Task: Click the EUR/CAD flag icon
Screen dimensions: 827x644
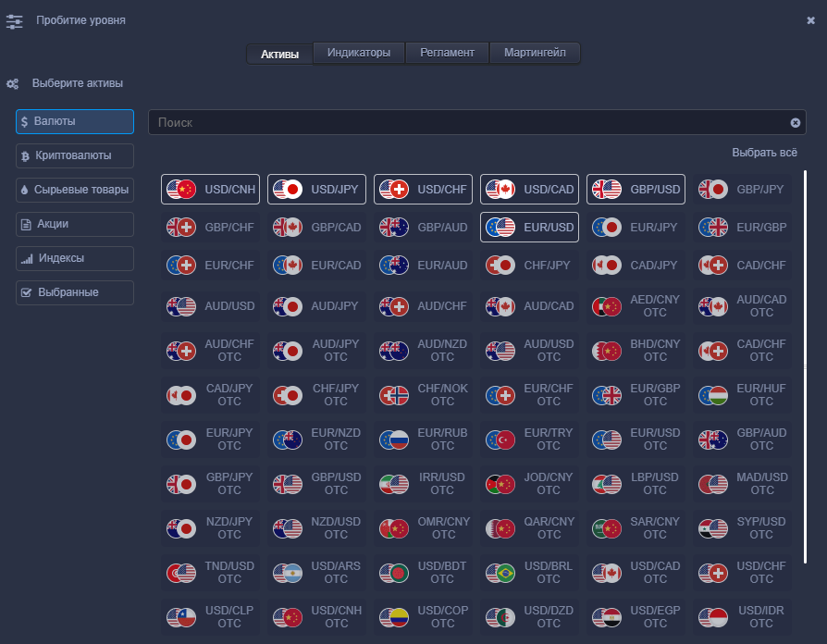Action: (x=288, y=266)
